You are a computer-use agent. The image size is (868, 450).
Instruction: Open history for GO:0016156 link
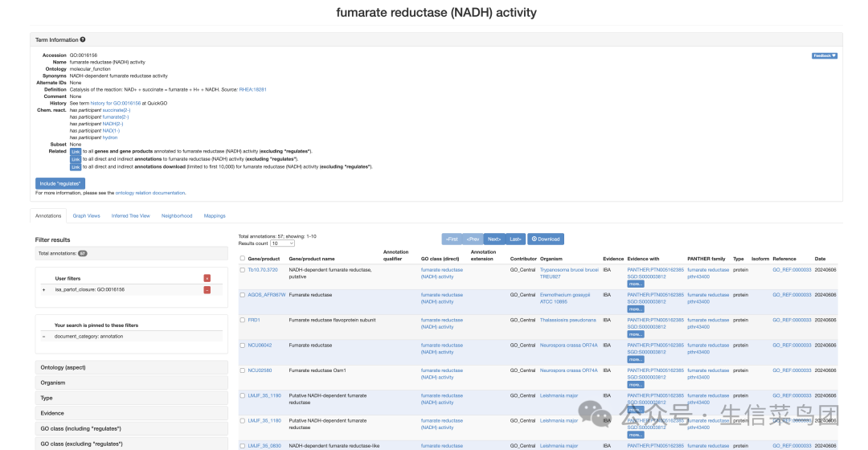[x=116, y=104]
